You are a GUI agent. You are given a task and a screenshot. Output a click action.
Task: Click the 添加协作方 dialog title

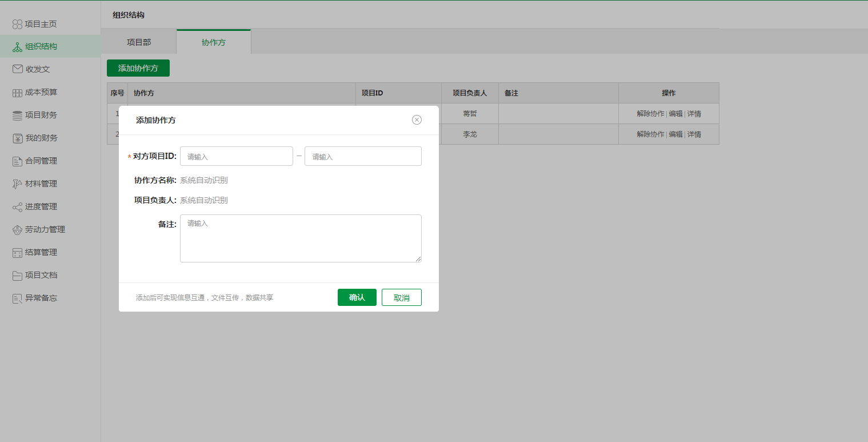click(x=155, y=120)
